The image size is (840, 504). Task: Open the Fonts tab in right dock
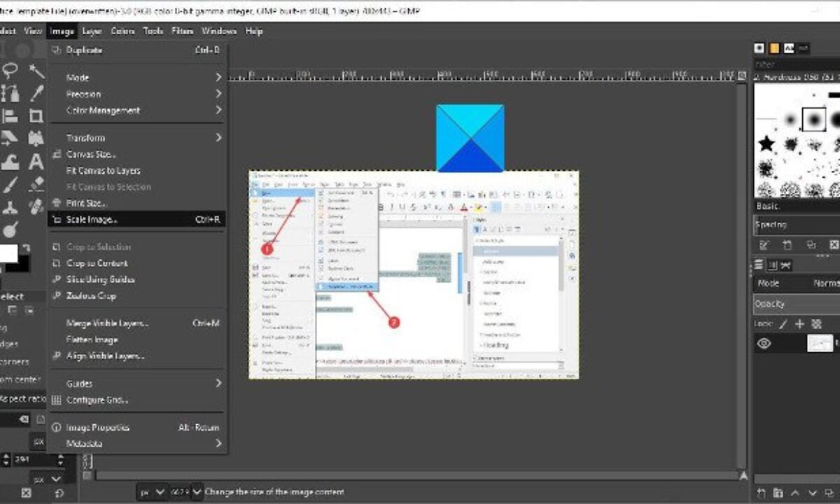[789, 48]
